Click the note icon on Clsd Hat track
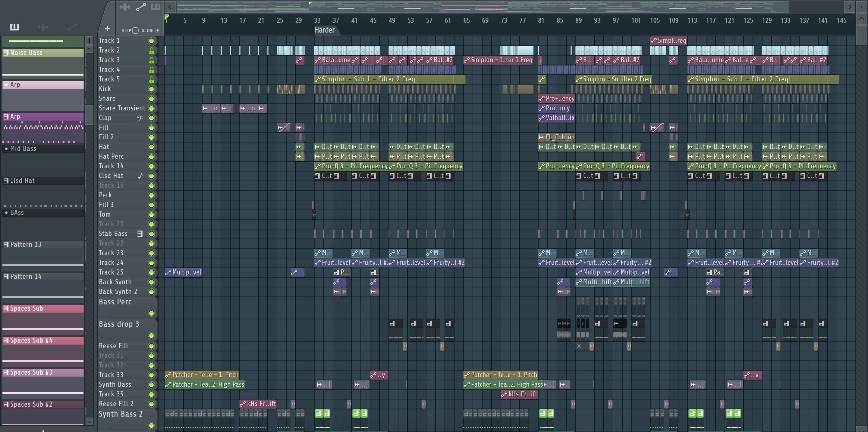This screenshot has width=868, height=432. [x=140, y=176]
